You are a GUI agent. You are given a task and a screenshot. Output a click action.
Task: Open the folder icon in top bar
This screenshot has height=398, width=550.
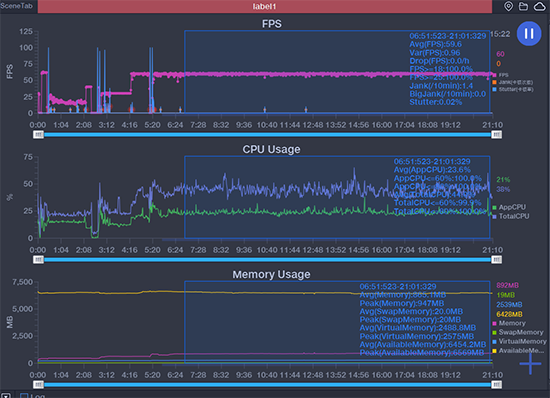pyautogui.click(x=523, y=6)
